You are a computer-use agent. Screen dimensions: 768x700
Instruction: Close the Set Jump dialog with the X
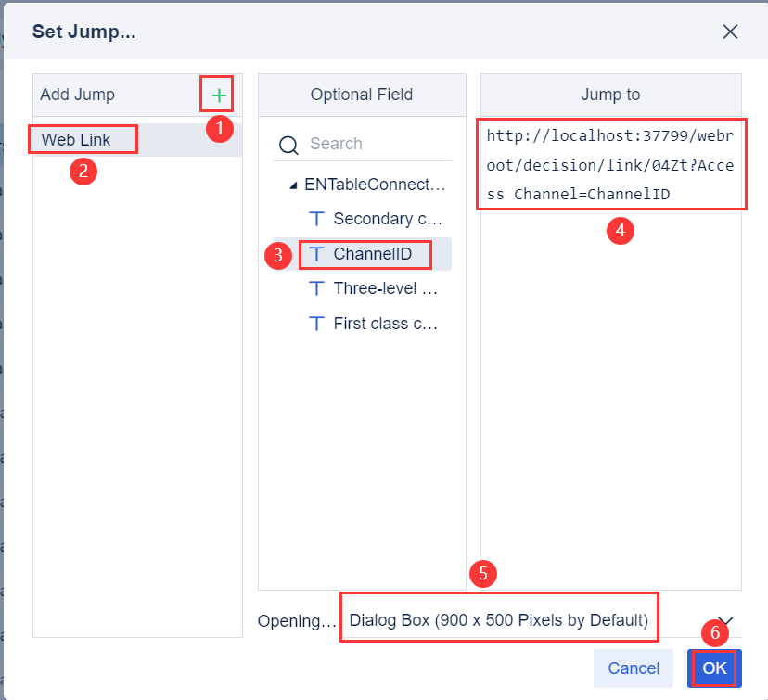(730, 31)
